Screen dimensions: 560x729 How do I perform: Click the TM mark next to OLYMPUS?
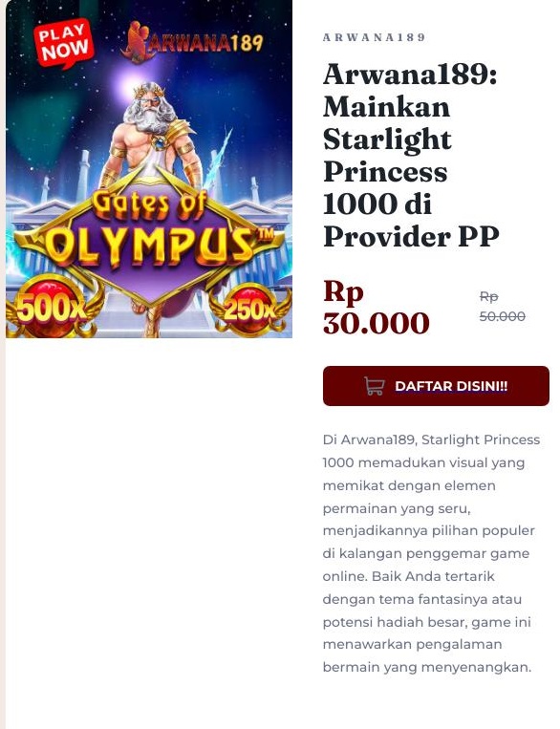click(x=266, y=235)
